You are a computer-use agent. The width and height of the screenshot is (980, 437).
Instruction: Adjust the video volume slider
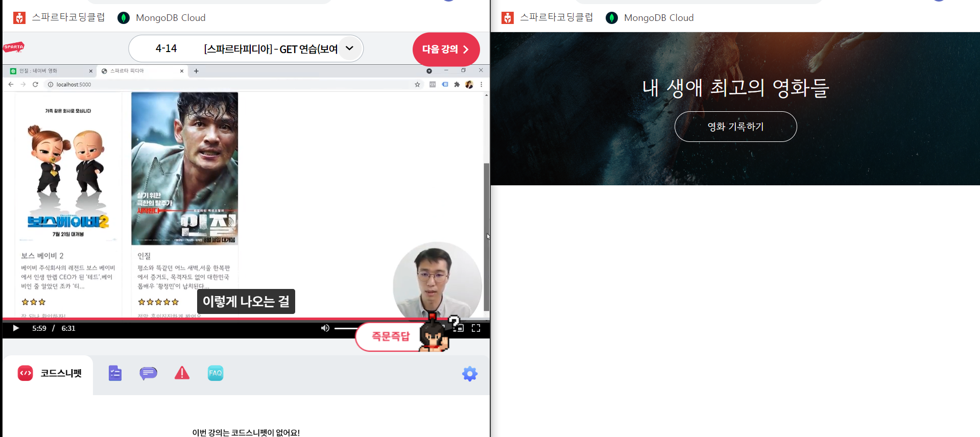coord(345,328)
